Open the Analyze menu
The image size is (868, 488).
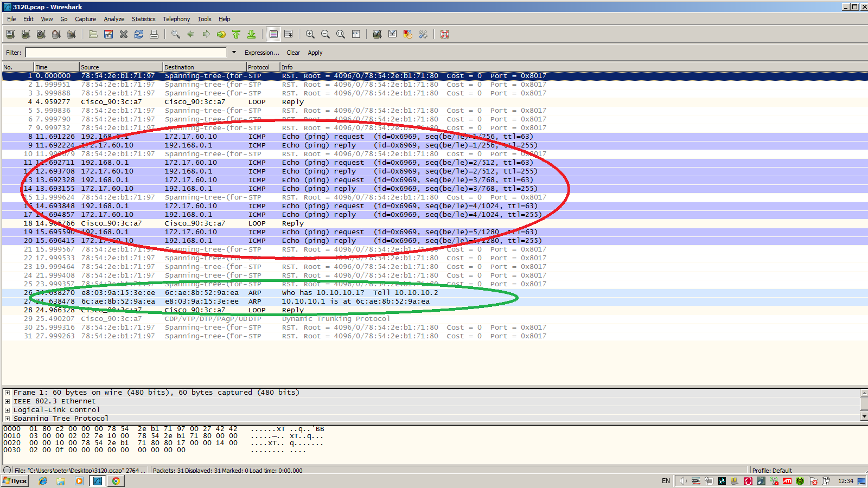click(114, 19)
